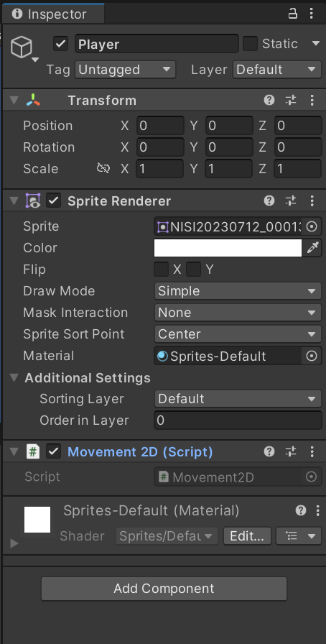The width and height of the screenshot is (326, 644).
Task: Click the Position Y field
Action: pos(229,125)
